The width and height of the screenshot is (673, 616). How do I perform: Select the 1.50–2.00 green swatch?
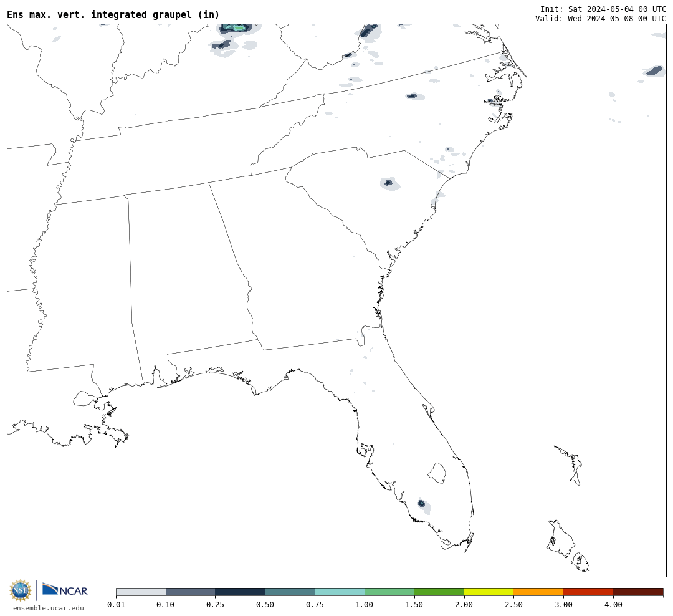point(439,592)
